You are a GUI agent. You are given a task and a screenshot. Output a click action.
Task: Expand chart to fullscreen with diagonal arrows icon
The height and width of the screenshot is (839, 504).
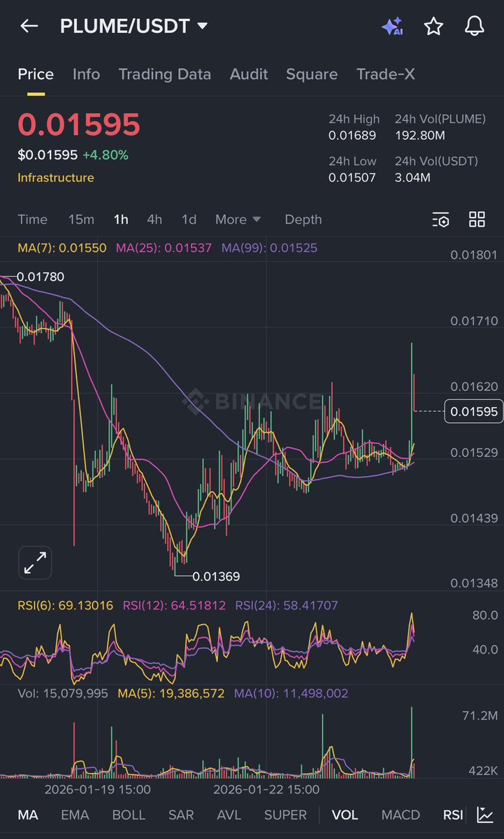[35, 562]
